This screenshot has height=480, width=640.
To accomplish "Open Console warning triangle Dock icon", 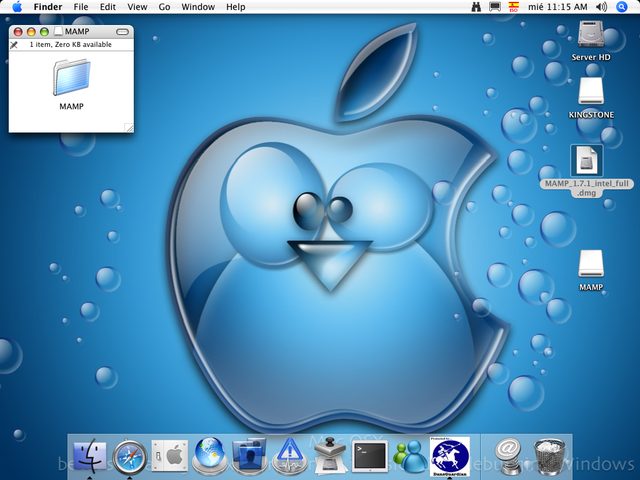I will tap(290, 456).
